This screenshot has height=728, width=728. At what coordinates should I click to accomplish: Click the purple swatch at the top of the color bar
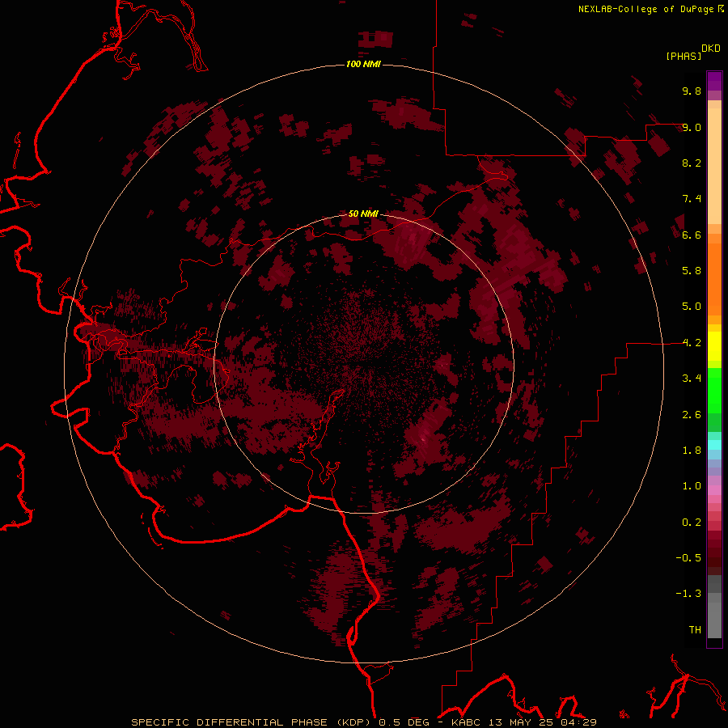point(714,81)
